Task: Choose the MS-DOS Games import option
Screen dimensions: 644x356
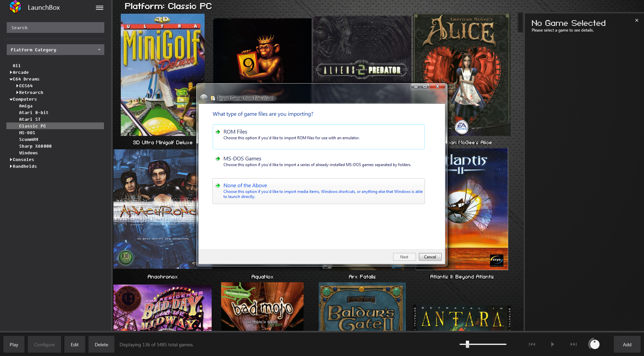Action: click(x=318, y=164)
